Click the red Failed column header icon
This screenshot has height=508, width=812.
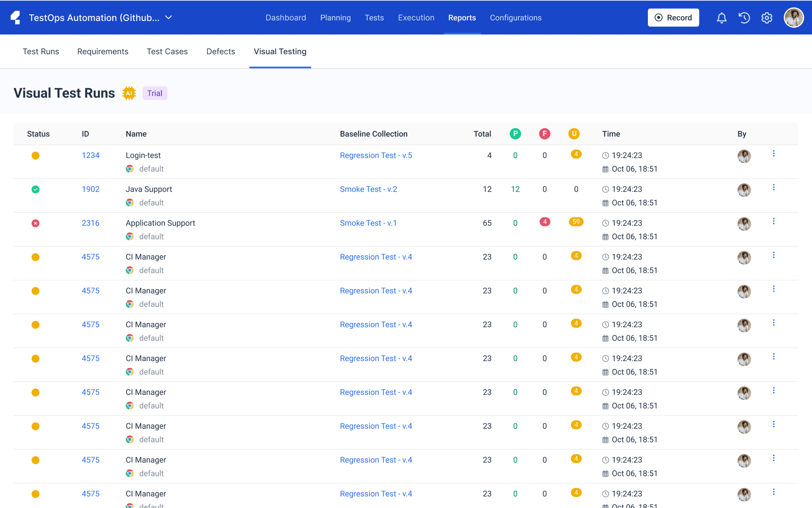pyautogui.click(x=544, y=134)
